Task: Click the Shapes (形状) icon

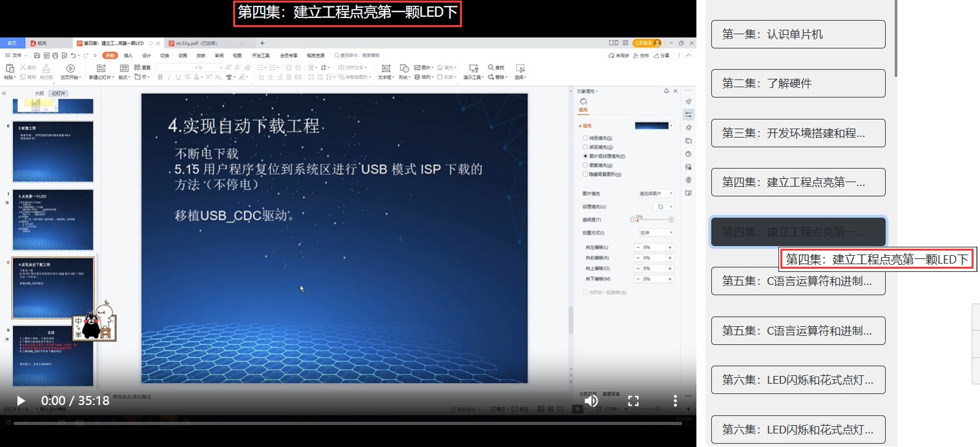Action: point(404,68)
